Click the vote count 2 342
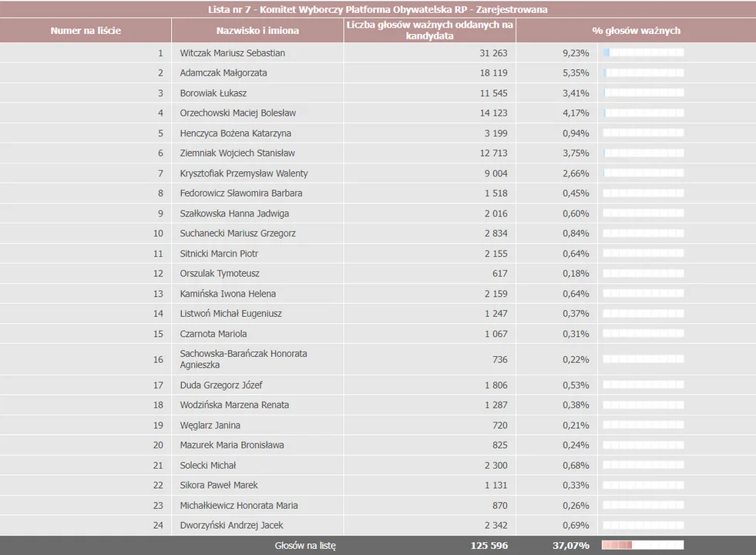756x555 pixels. 496,525
